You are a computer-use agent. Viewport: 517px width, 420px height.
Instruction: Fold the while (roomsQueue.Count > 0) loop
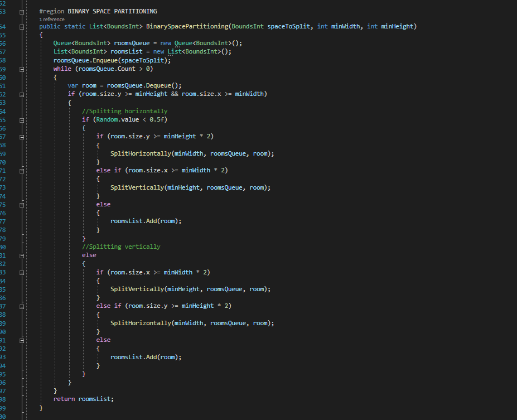pyautogui.click(x=22, y=69)
